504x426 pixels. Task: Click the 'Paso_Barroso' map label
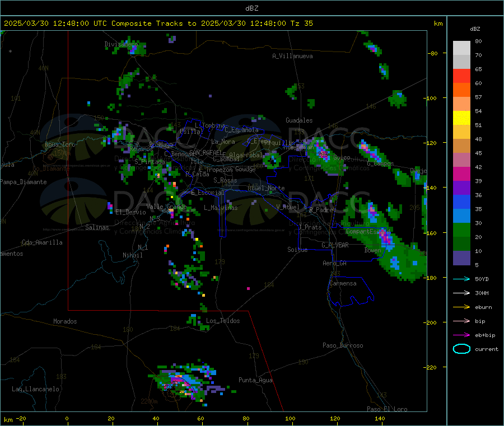tap(343, 345)
